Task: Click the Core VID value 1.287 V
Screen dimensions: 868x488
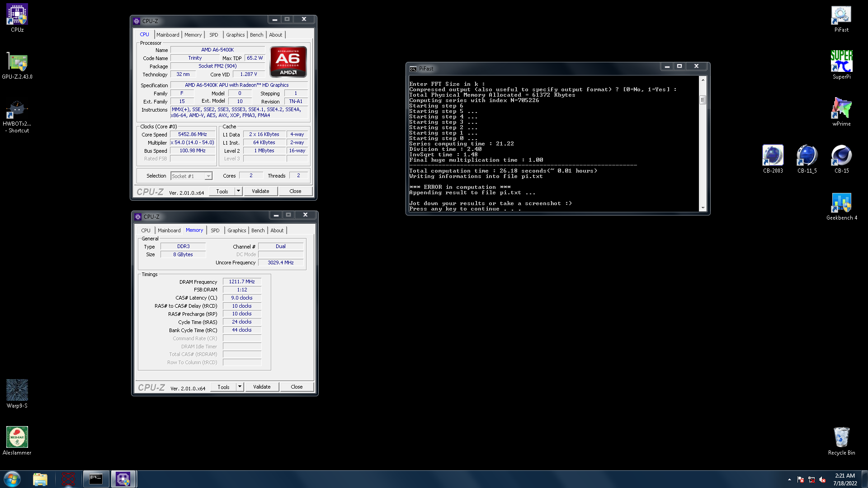Action: pyautogui.click(x=249, y=75)
